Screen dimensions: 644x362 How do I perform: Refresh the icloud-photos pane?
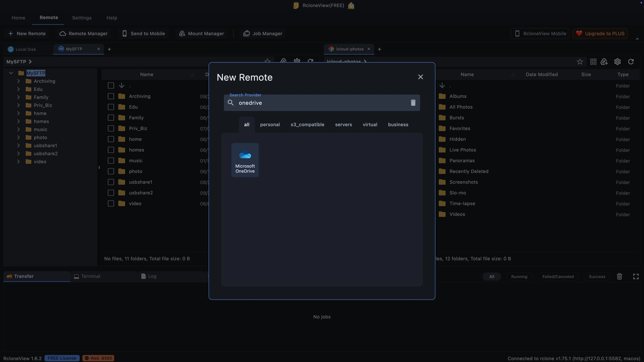631,62
